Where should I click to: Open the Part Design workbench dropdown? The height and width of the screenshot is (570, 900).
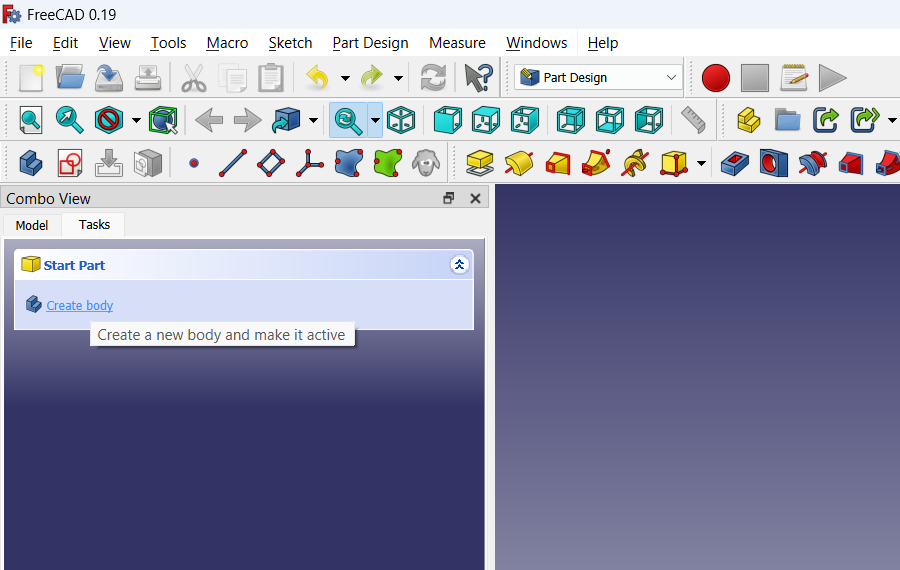click(598, 77)
